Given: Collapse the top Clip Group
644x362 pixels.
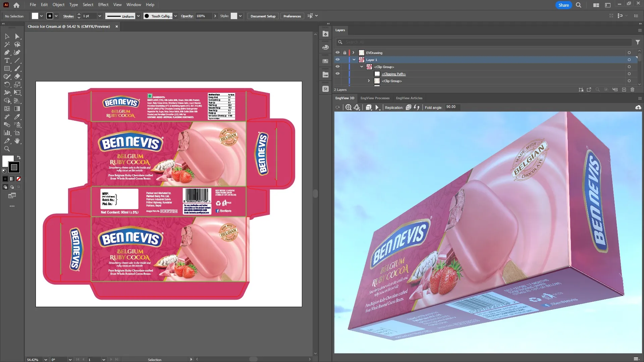Looking at the screenshot, I should click(x=362, y=67).
